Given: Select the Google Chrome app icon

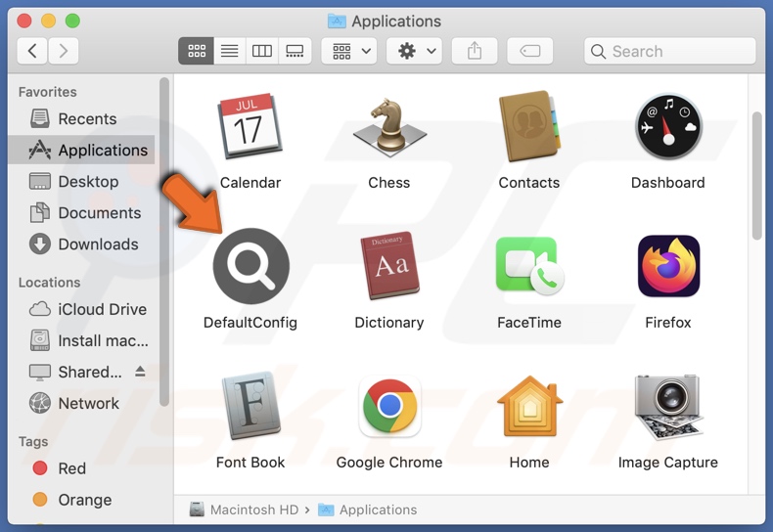Looking at the screenshot, I should click(389, 406).
